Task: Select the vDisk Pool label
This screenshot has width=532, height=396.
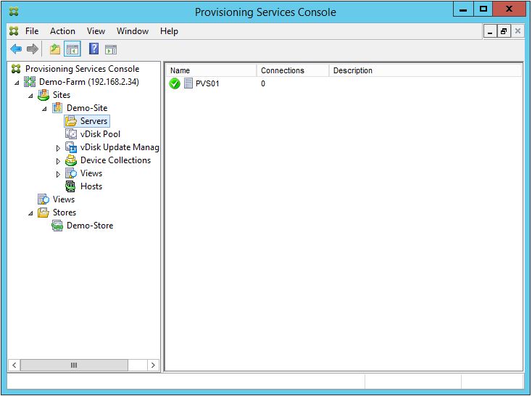Action: point(100,134)
